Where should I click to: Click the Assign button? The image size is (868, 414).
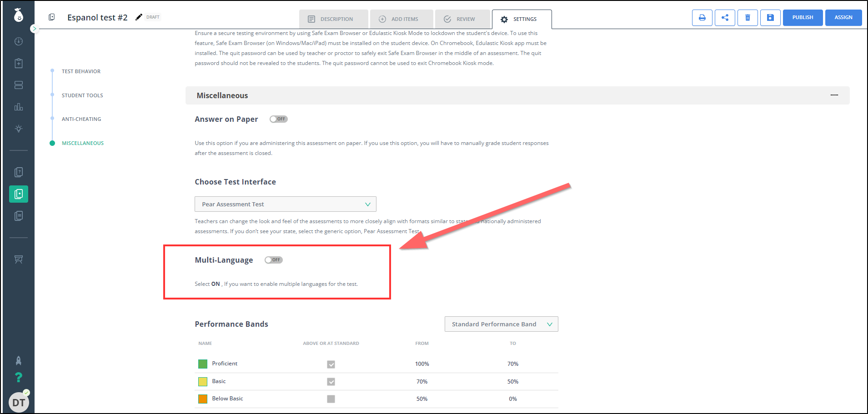tap(843, 18)
